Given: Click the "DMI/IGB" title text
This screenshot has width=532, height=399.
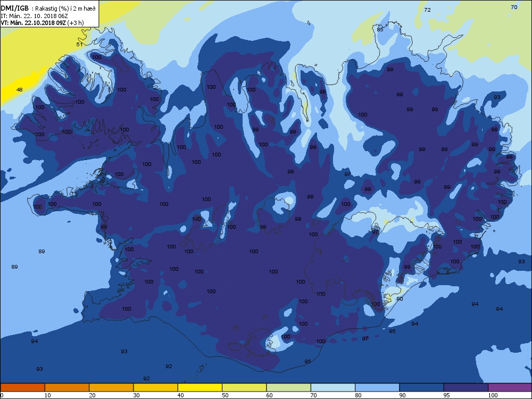Looking at the screenshot, I should (14, 9).
